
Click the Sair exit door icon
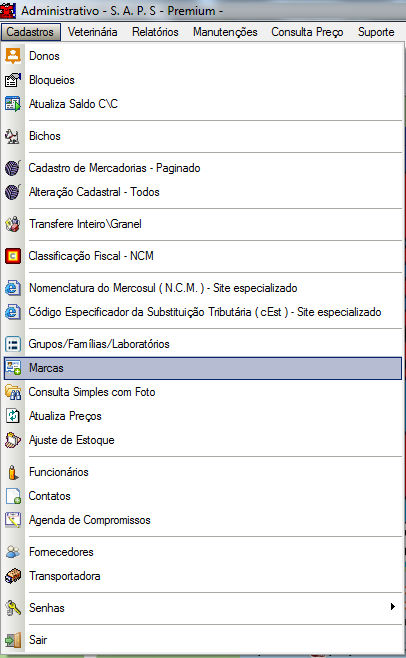(13, 640)
